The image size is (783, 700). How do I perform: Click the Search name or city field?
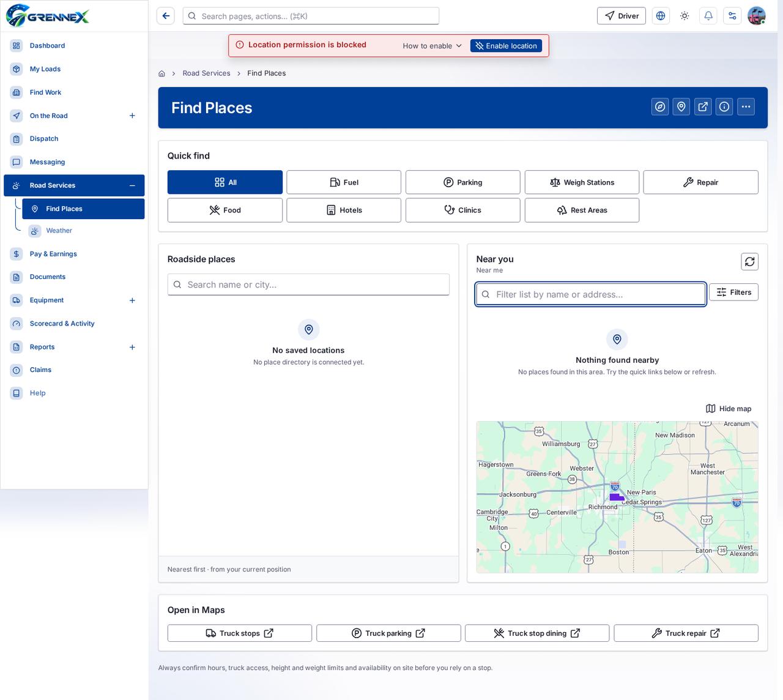(308, 285)
